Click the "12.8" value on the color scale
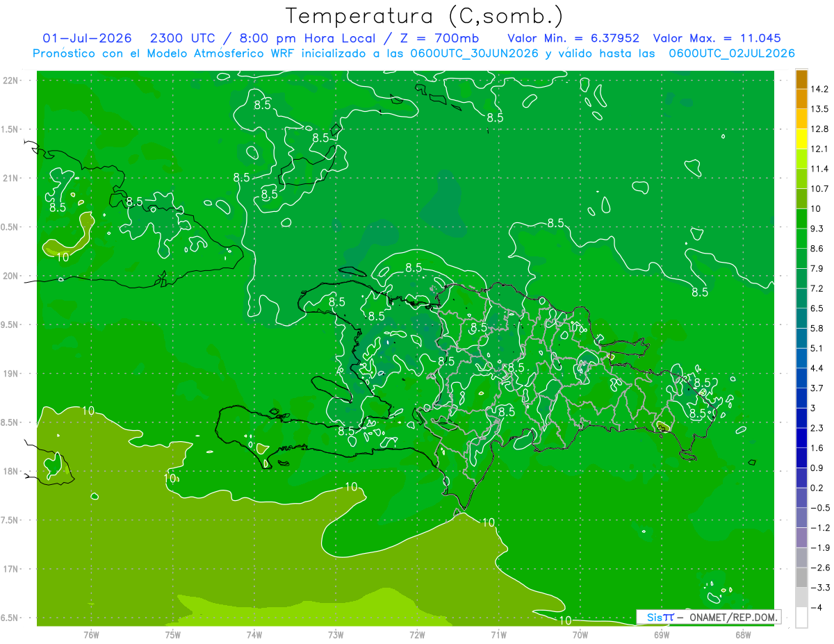Screen dimensions: 834x644 pyautogui.click(x=820, y=129)
